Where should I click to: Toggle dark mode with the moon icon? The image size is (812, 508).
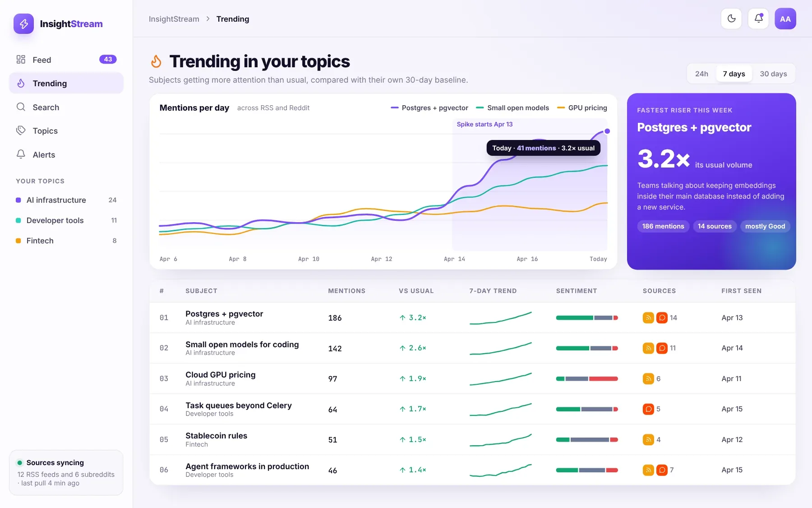click(x=731, y=19)
